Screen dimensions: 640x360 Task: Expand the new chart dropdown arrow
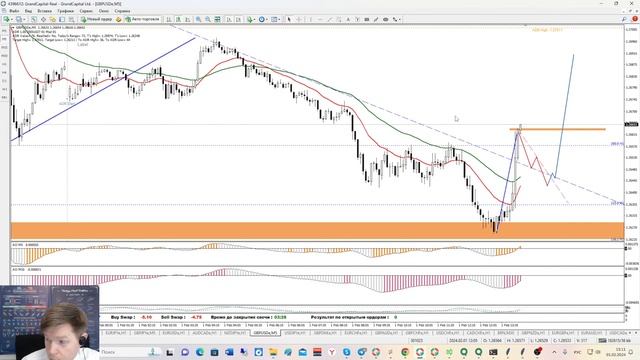tap(12, 19)
